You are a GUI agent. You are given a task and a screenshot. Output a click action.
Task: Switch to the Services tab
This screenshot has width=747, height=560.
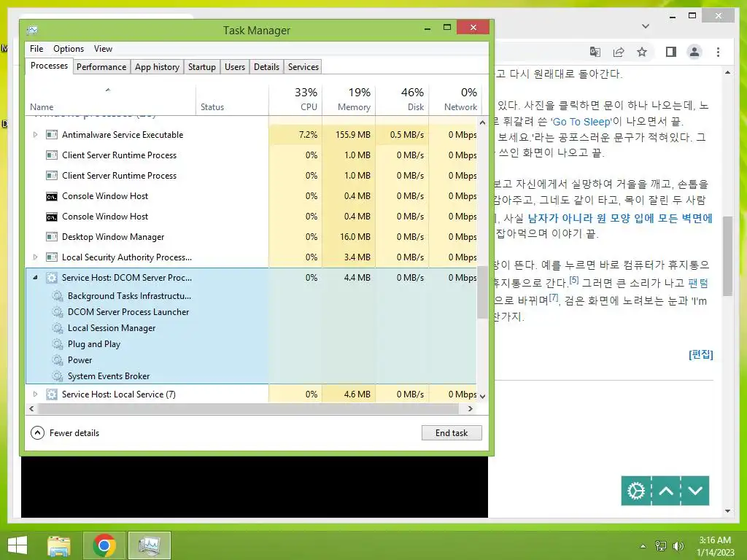point(303,67)
